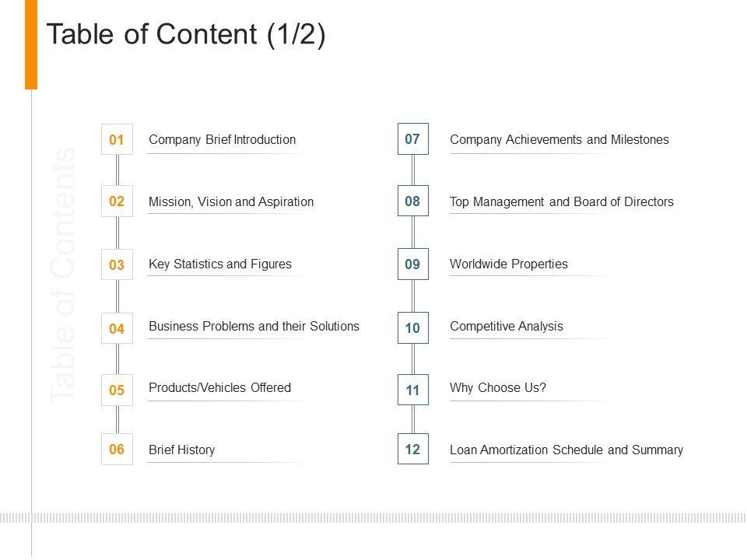Open Mission, Vision and Aspiration entry
The width and height of the screenshot is (747, 560).
pyautogui.click(x=231, y=202)
